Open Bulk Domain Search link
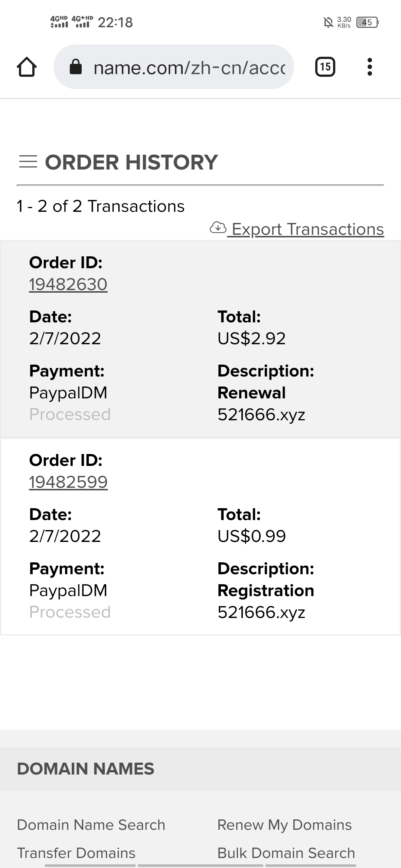Screen dimensions: 401x868 pos(286,853)
